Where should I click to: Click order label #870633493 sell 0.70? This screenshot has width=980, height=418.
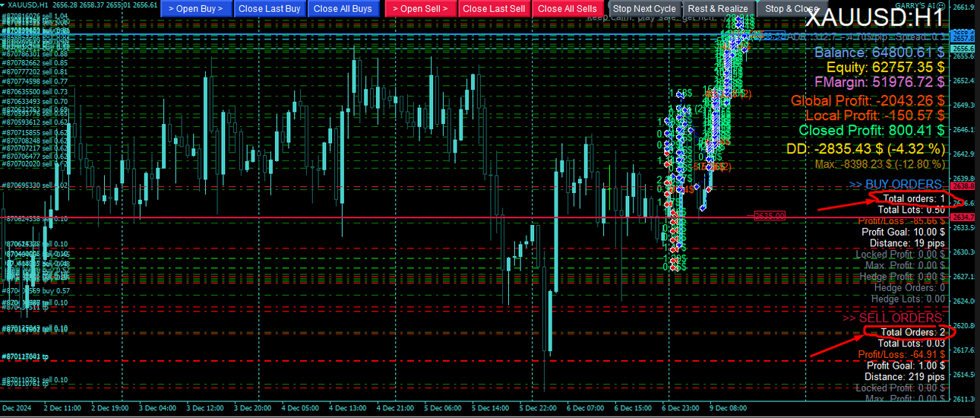pos(36,101)
